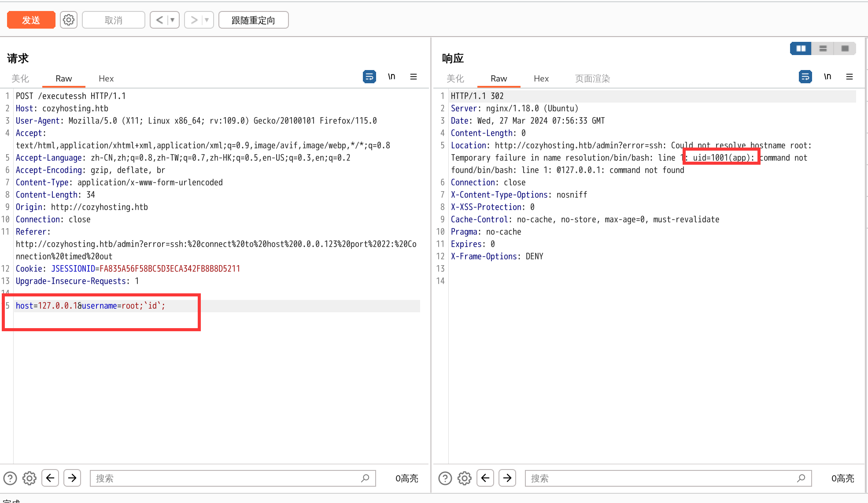Open history dropdown beside forward arrow
This screenshot has height=503, width=868.
(207, 20)
